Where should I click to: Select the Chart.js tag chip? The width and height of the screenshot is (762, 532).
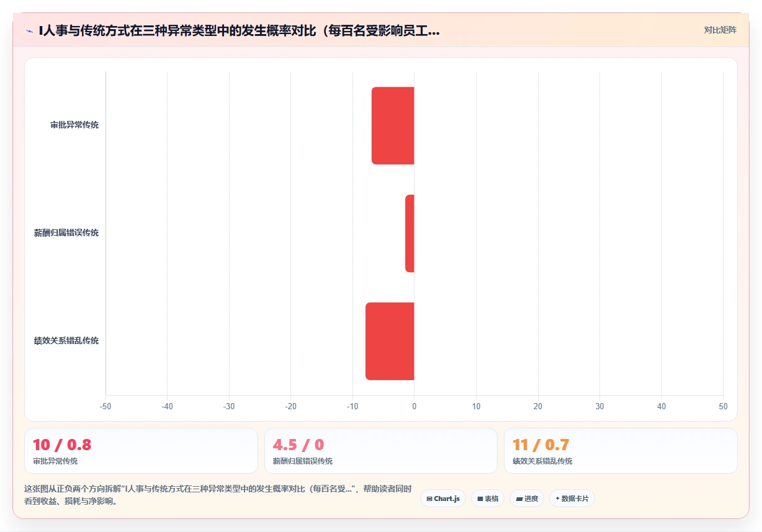443,499
